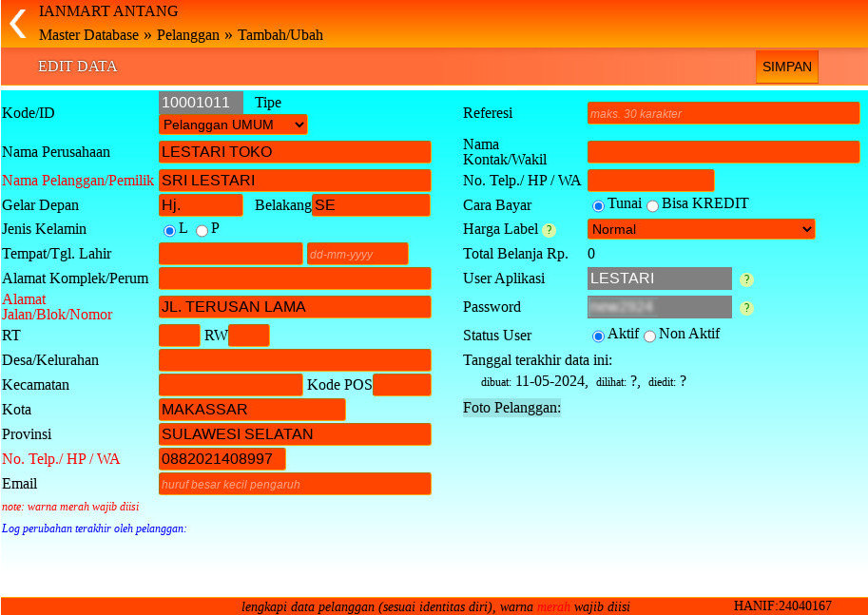This screenshot has height=615, width=868.
Task: Select the Tunai payment radio button
Action: (598, 205)
